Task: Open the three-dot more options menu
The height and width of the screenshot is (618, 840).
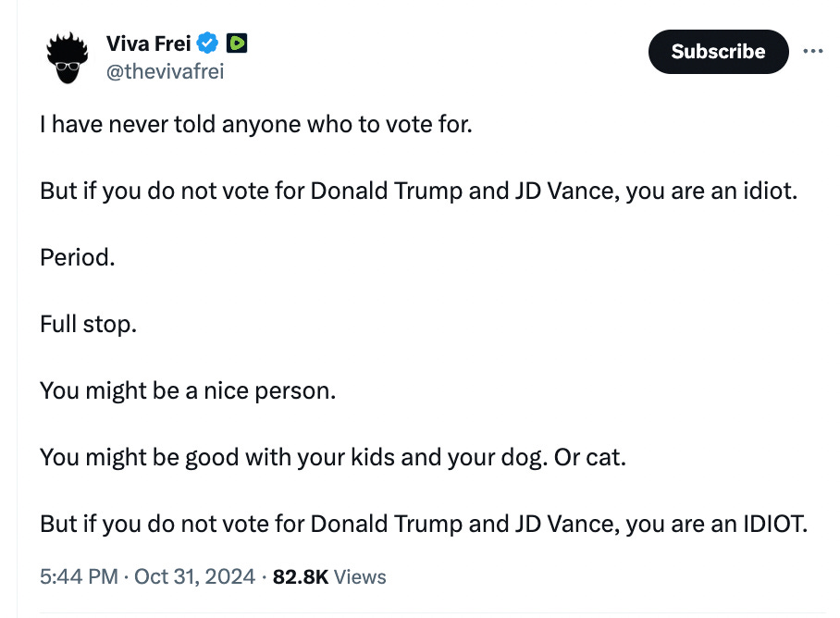Action: coord(812,52)
